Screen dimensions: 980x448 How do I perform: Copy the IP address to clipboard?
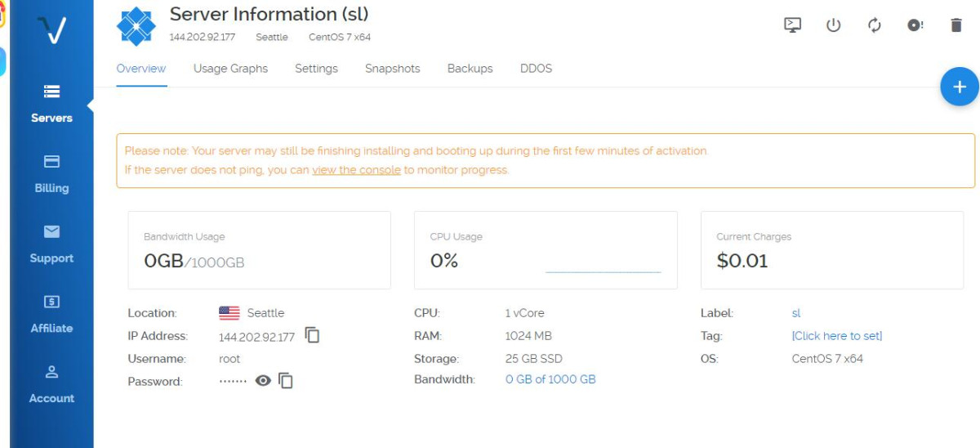click(x=312, y=335)
